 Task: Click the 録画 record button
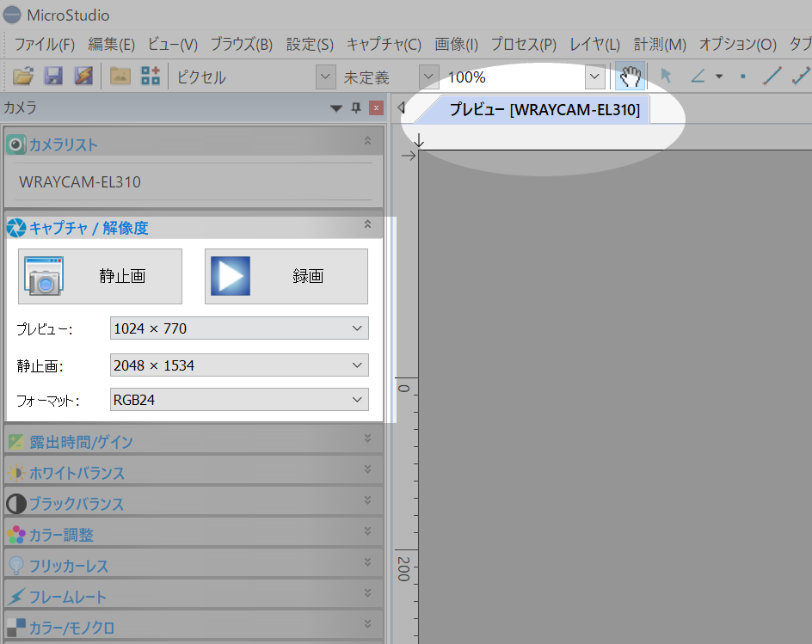(286, 276)
